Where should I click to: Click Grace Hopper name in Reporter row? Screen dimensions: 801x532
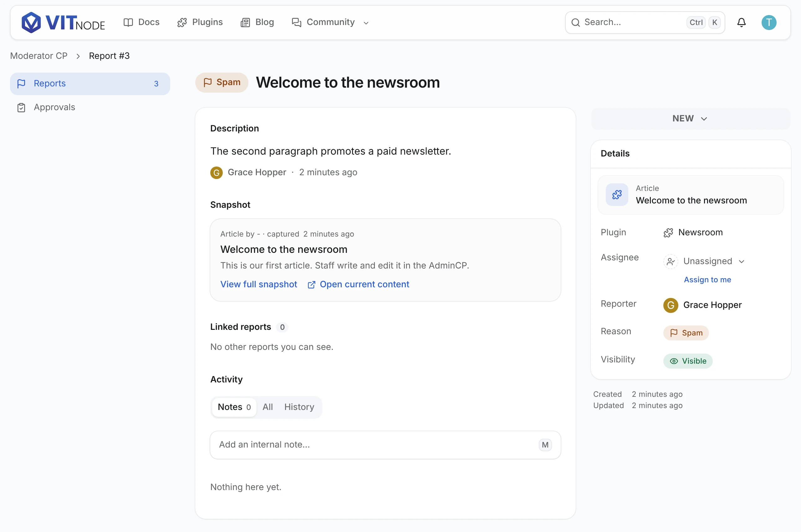tap(712, 305)
